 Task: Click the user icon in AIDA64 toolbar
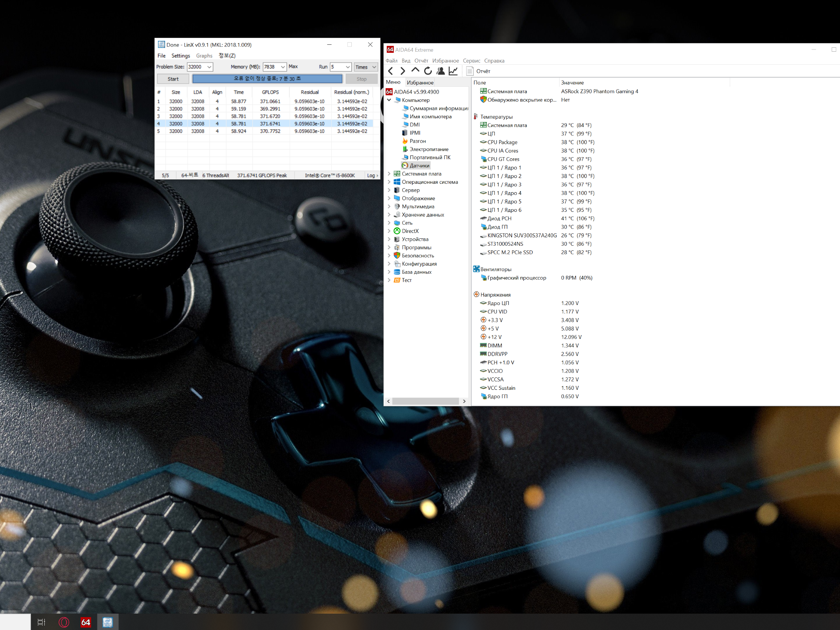441,71
